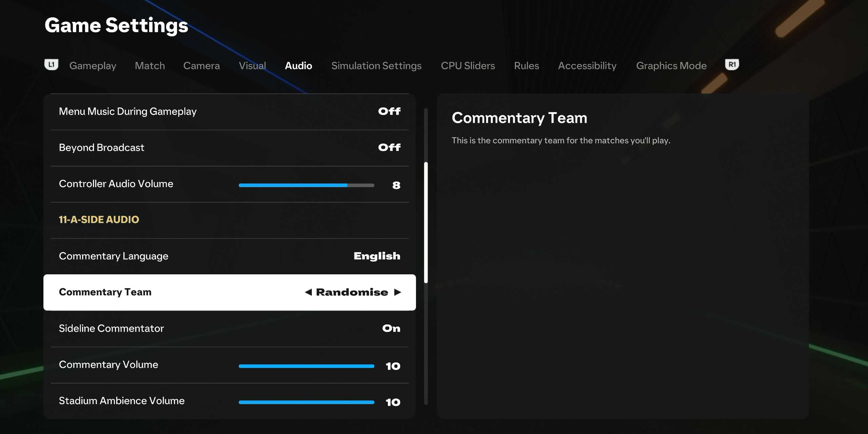
Task: Click the left arrow beside Randomise
Action: tap(308, 292)
